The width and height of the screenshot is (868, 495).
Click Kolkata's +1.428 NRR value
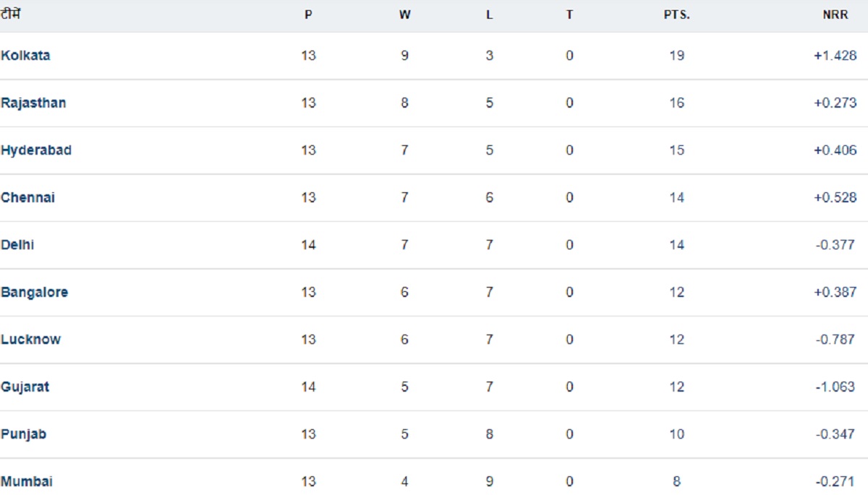pyautogui.click(x=835, y=56)
